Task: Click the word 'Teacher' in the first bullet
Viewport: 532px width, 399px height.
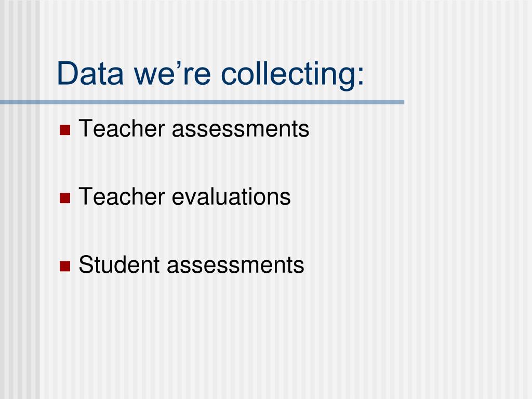Action: pos(122,129)
